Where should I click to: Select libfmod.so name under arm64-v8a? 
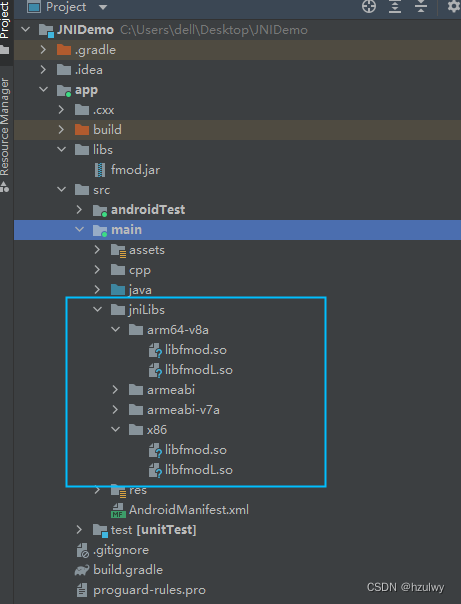[196, 350]
